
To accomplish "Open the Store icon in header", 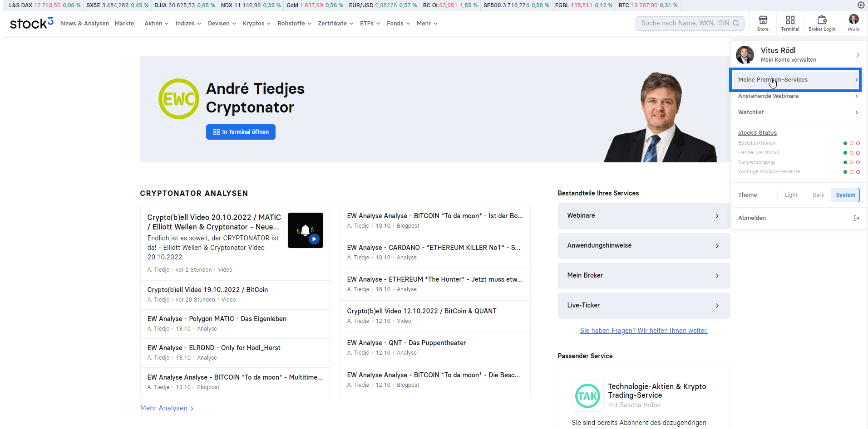I will 763,20.
